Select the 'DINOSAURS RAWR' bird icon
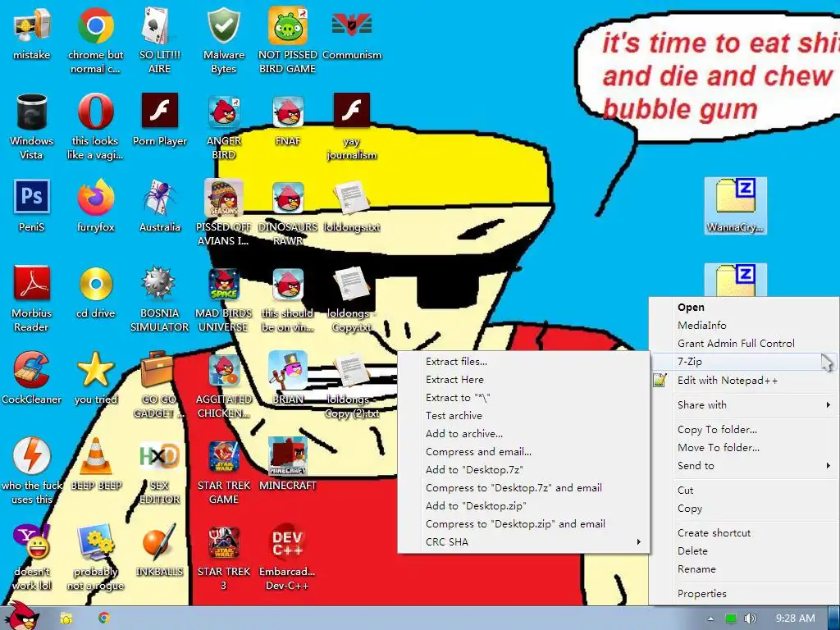This screenshot has width=840, height=630. [x=288, y=197]
